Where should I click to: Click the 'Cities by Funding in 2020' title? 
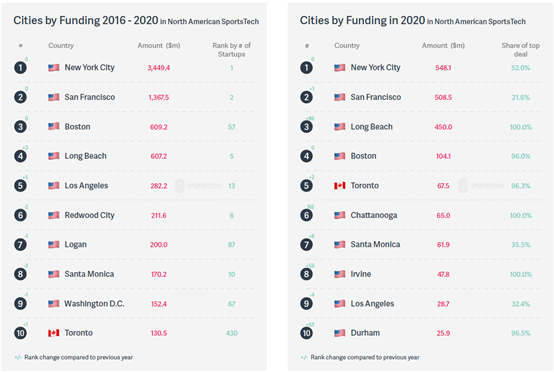click(363, 20)
